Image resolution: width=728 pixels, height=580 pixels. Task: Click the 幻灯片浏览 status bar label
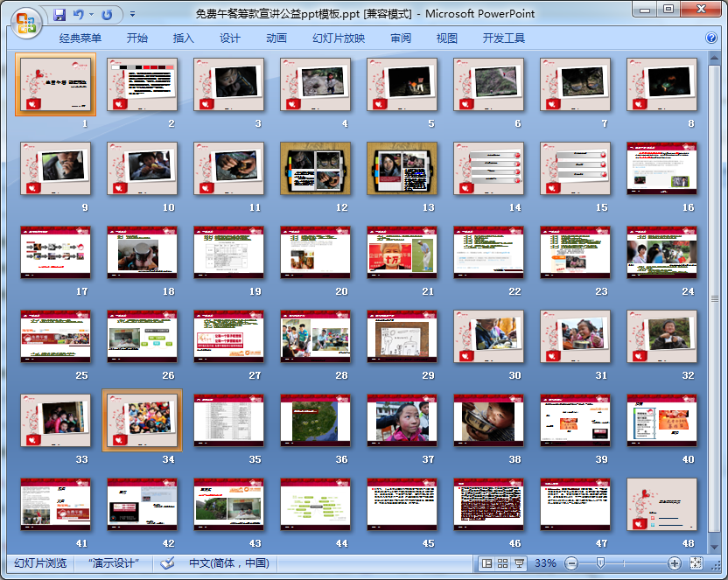pos(40,563)
